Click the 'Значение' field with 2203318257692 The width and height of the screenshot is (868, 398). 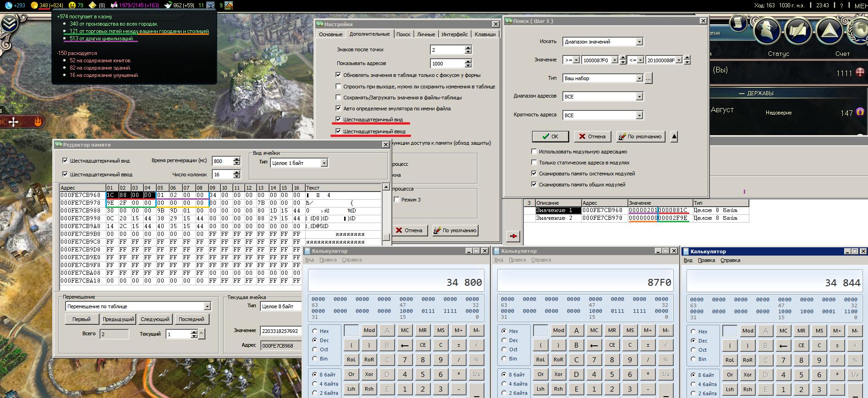click(x=280, y=331)
